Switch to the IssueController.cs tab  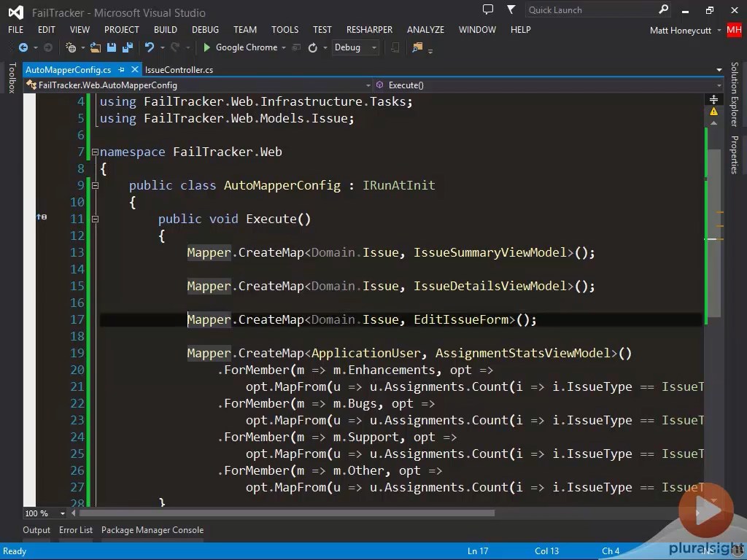pyautogui.click(x=179, y=69)
